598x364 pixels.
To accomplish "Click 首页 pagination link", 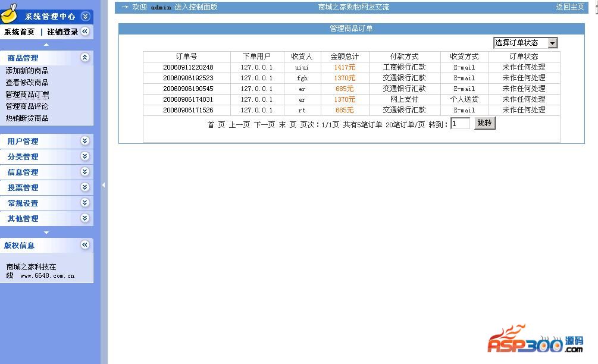I will click(x=216, y=125).
